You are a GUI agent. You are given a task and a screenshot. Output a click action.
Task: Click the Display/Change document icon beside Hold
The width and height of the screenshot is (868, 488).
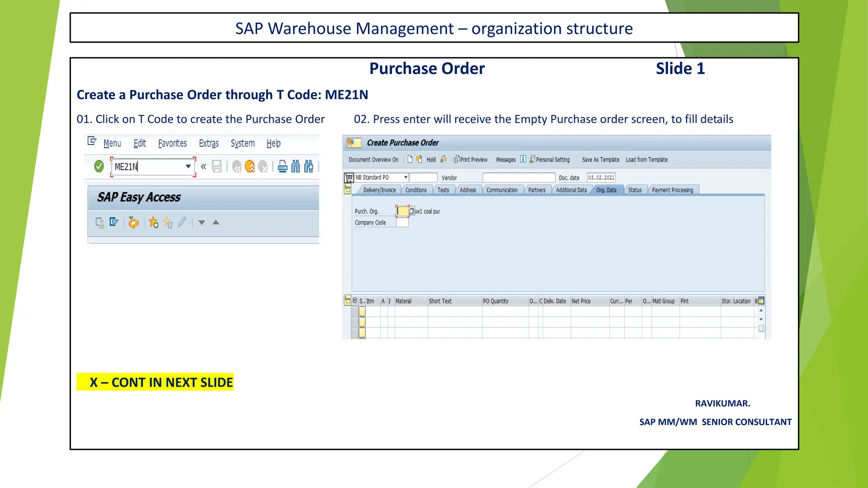pos(419,159)
